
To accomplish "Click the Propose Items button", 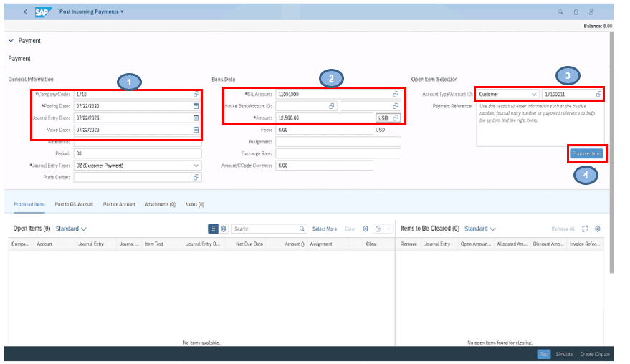I will [587, 153].
